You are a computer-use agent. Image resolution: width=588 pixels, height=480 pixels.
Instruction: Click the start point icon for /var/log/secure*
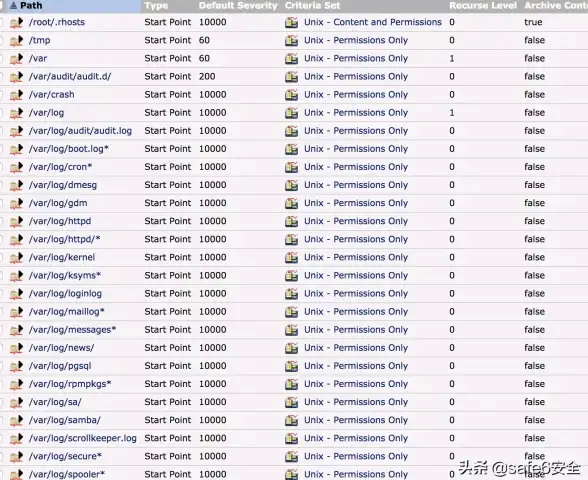[x=16, y=456]
